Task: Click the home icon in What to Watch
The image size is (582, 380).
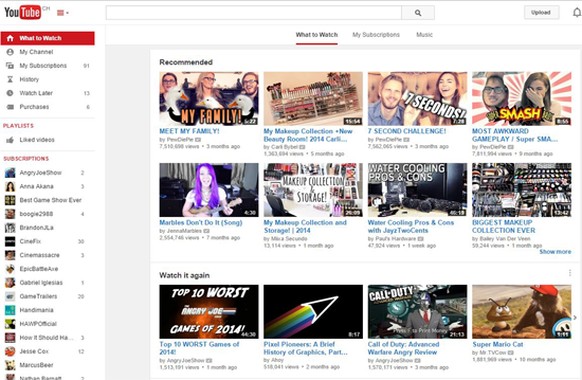Action: (x=10, y=38)
